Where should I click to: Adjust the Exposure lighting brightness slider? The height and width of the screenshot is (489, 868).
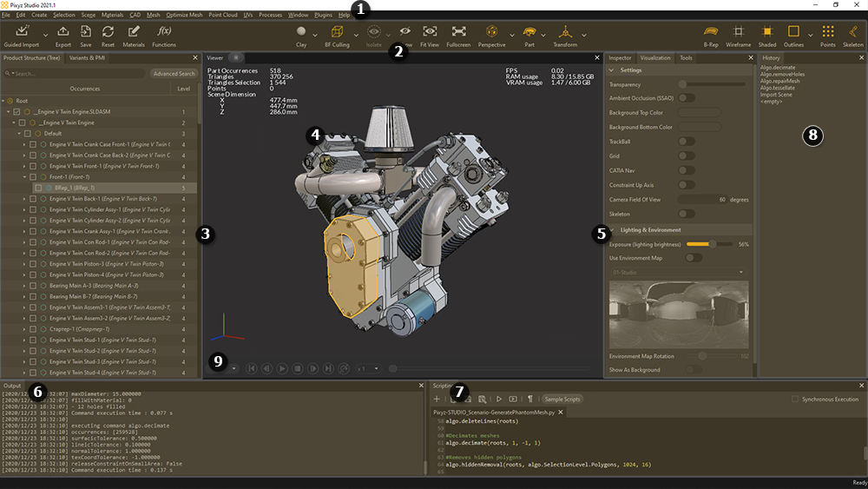click(713, 245)
